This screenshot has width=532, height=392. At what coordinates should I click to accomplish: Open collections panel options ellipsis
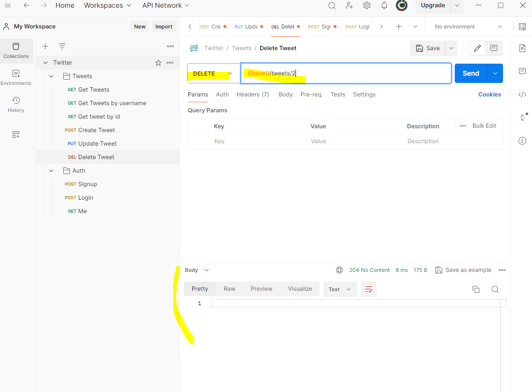[x=170, y=46]
